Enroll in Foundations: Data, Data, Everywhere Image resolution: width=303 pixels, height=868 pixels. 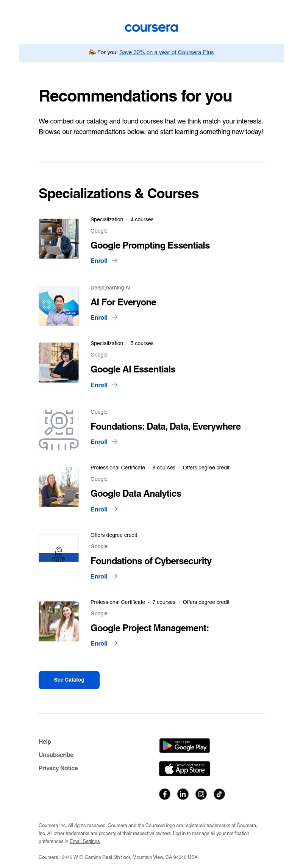[104, 442]
